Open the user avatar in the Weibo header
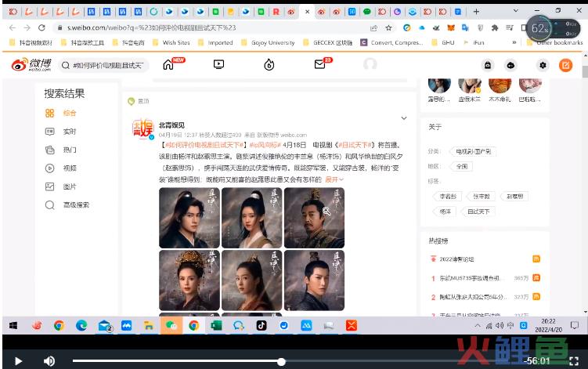 (x=370, y=64)
